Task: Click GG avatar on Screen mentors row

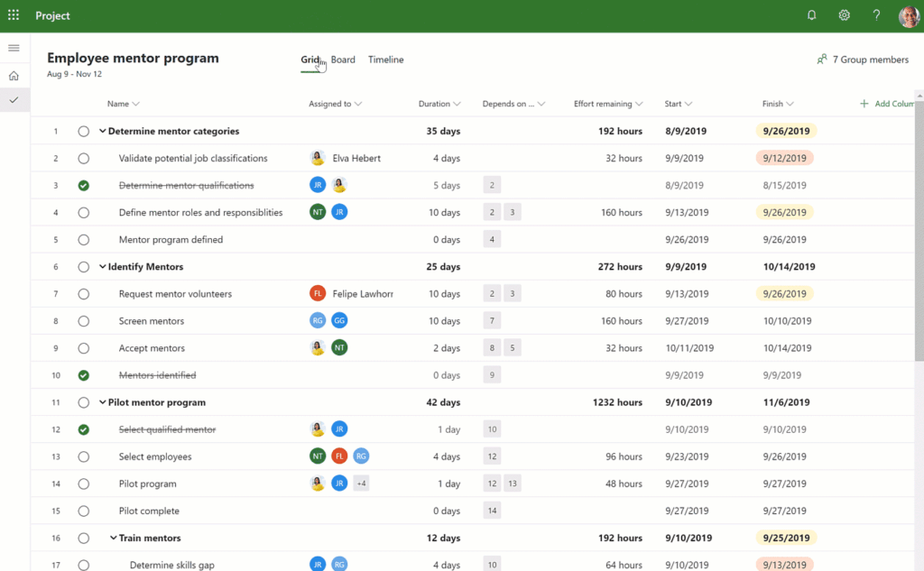Action: click(x=339, y=320)
